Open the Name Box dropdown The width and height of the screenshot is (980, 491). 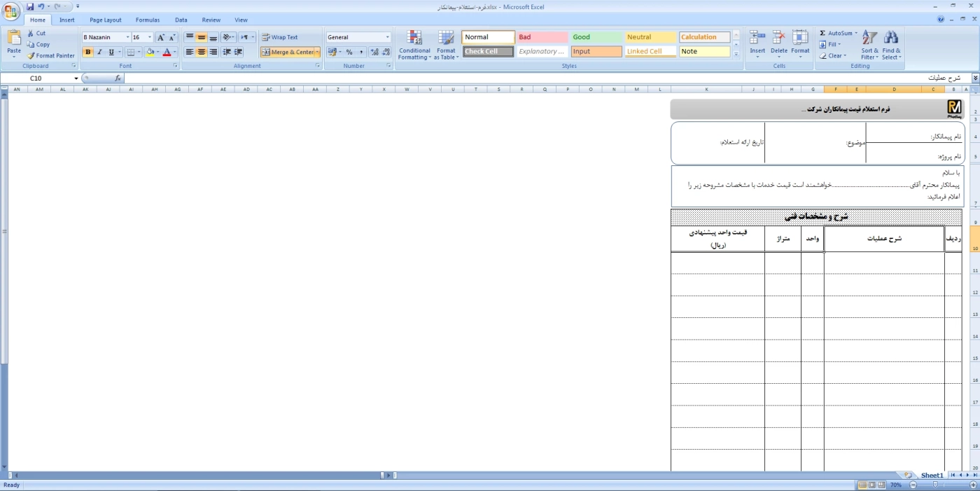click(76, 78)
